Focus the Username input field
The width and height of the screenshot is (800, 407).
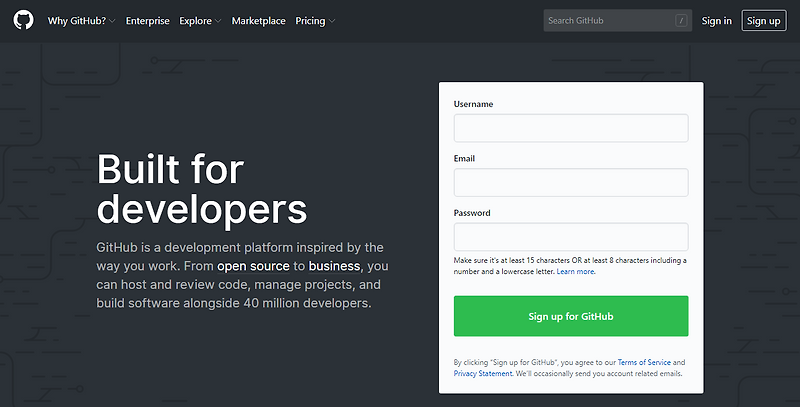click(x=571, y=128)
